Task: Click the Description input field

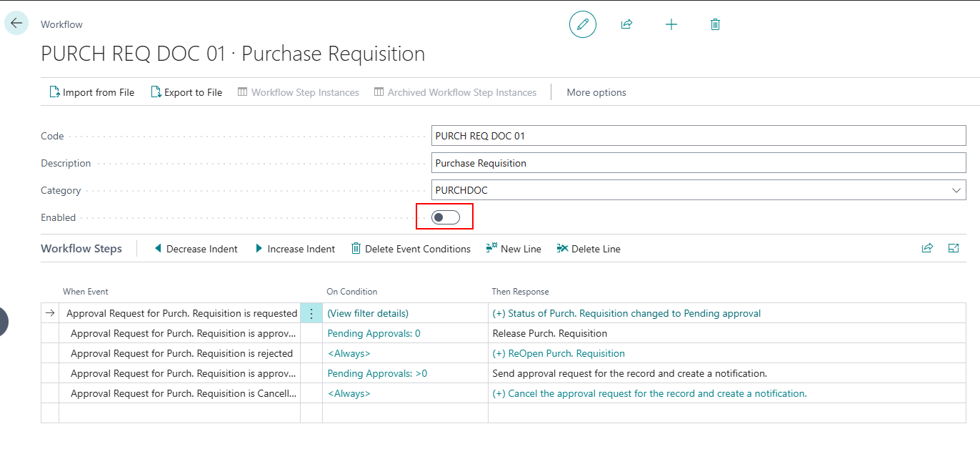Action: 698,163
